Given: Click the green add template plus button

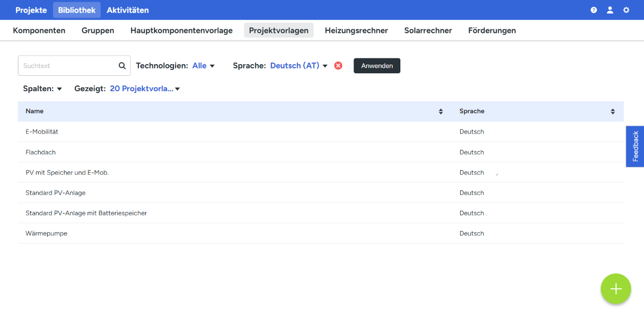Looking at the screenshot, I should point(616,289).
